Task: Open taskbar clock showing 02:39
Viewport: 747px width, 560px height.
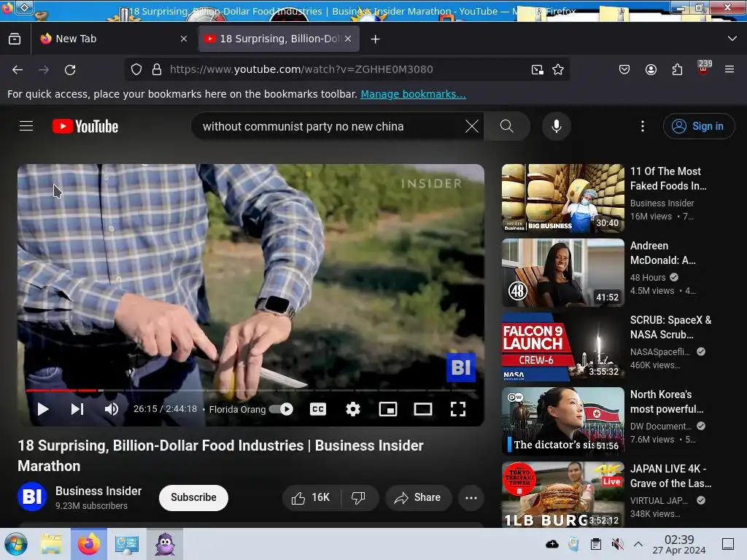Action: pos(679,544)
